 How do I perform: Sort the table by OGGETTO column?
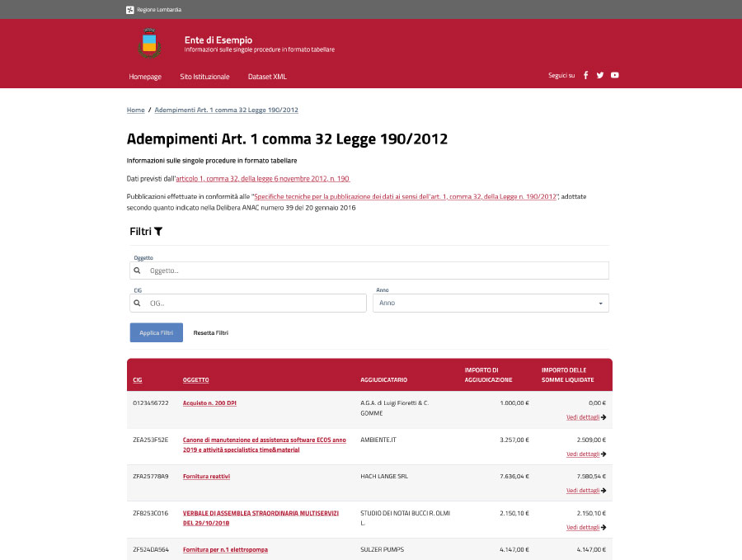(x=196, y=380)
